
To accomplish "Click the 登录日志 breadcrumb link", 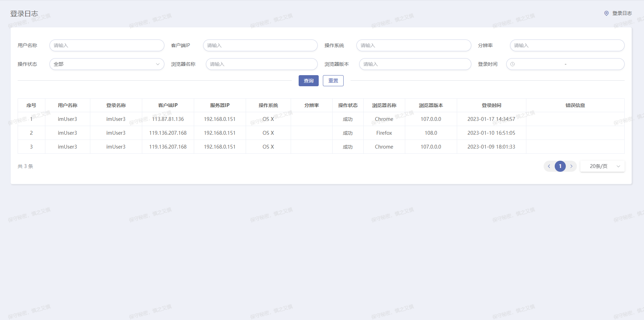I will pyautogui.click(x=622, y=13).
